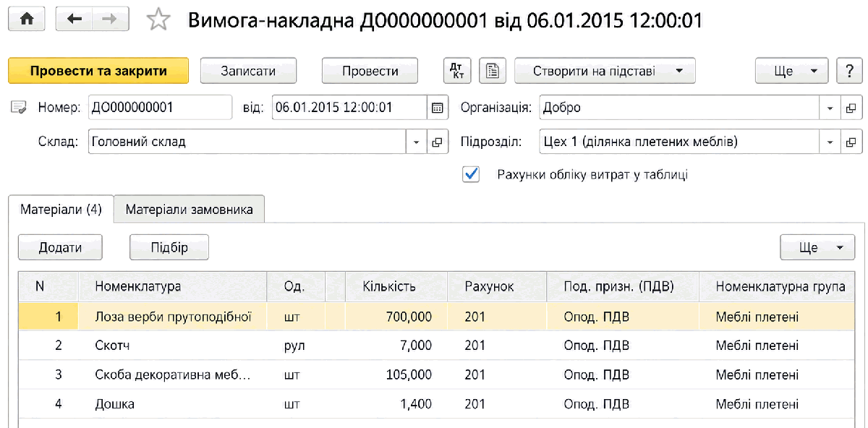This screenshot has height=428, width=868.
Task: Select the Скоба декоративна меб… cell
Action: point(173,374)
